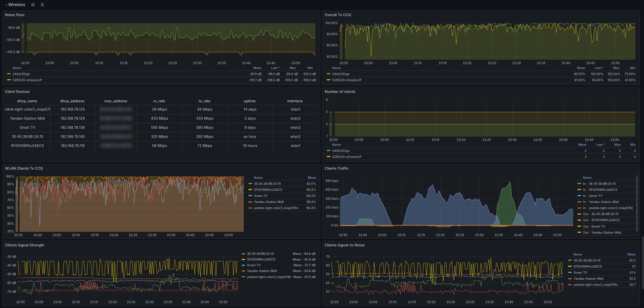Sort Client Devices table by uptime column
Screen dimensions: 644x308
[250, 101]
